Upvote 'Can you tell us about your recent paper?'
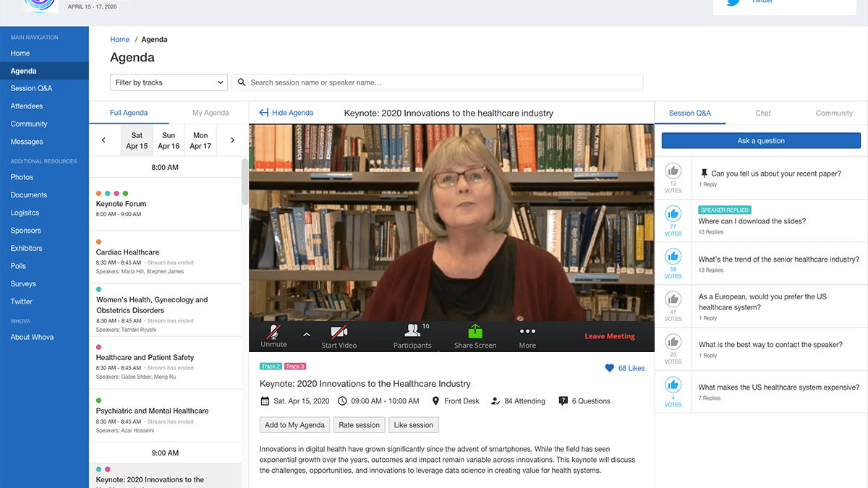 point(673,171)
